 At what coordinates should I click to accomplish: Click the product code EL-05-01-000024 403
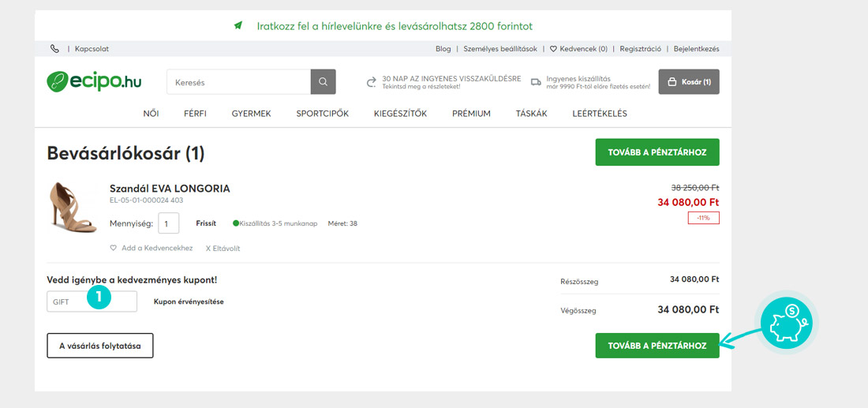point(147,200)
